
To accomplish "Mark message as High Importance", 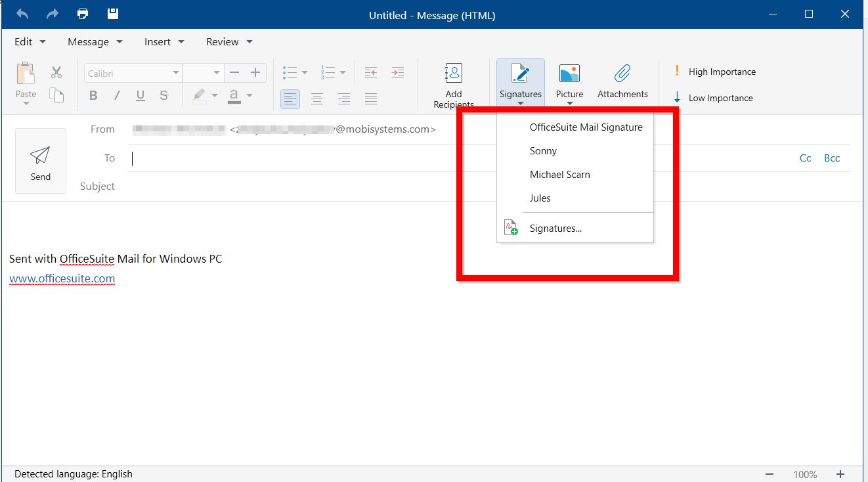I will (x=714, y=72).
